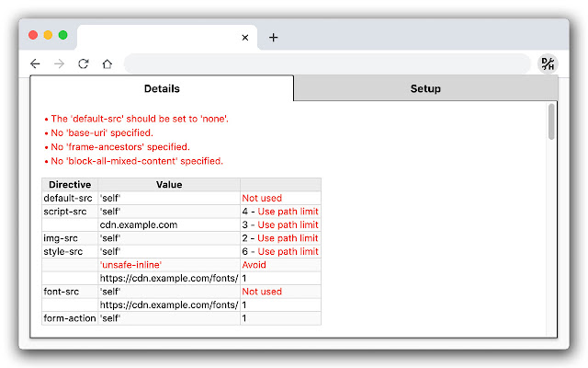Select the form-action directive cell
588x368 pixels.
point(70,318)
